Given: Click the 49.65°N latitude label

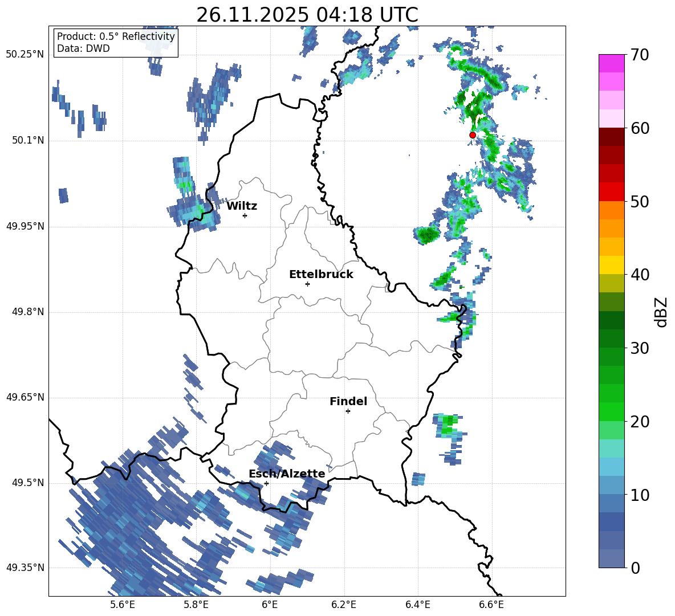Looking at the screenshot, I should pyautogui.click(x=25, y=397).
